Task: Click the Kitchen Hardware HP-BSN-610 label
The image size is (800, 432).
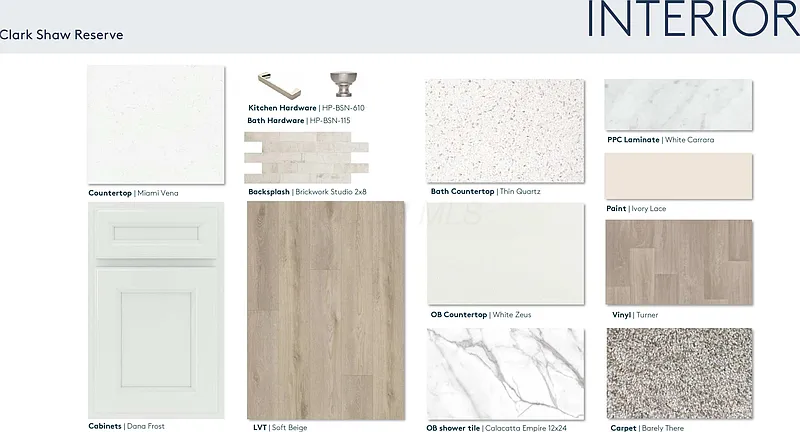Action: (x=306, y=107)
